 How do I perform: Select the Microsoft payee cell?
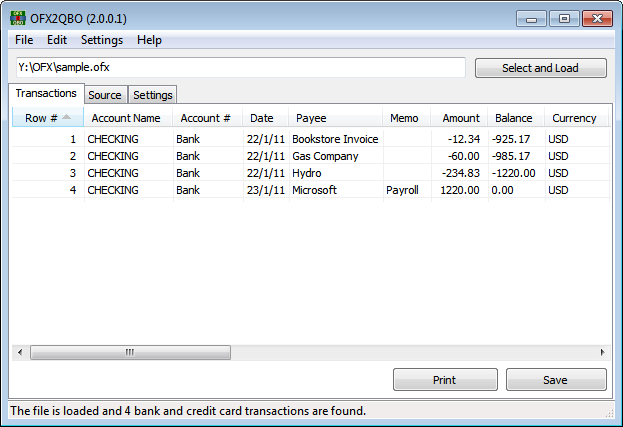click(336, 190)
